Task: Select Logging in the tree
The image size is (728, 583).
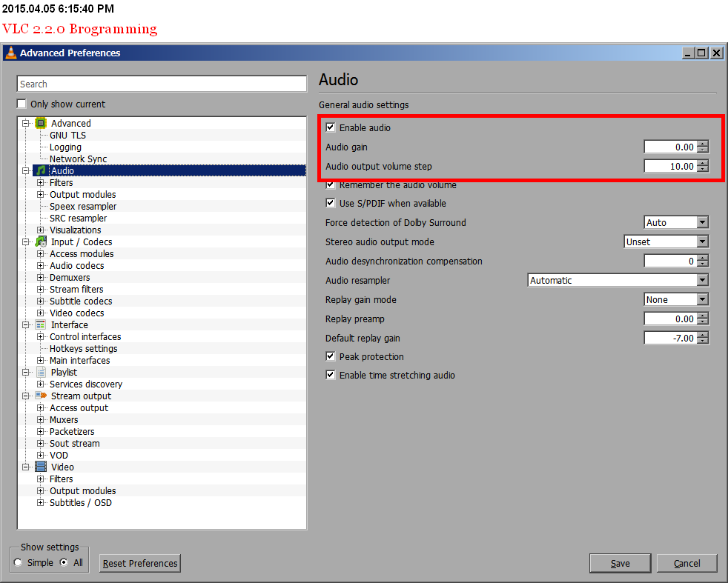Action: point(65,147)
